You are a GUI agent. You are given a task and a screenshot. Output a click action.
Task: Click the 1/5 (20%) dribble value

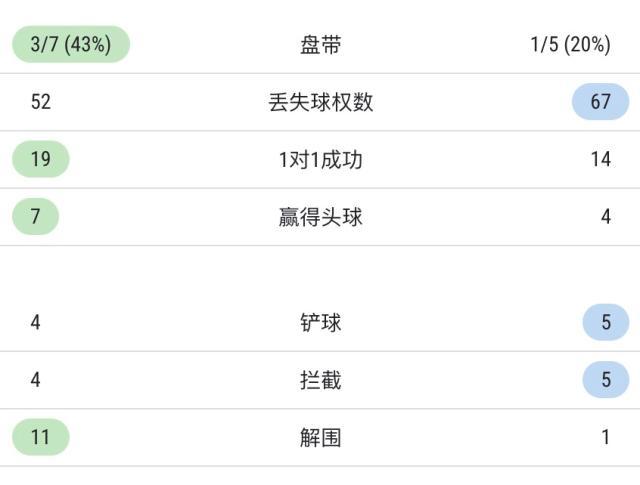tap(570, 45)
